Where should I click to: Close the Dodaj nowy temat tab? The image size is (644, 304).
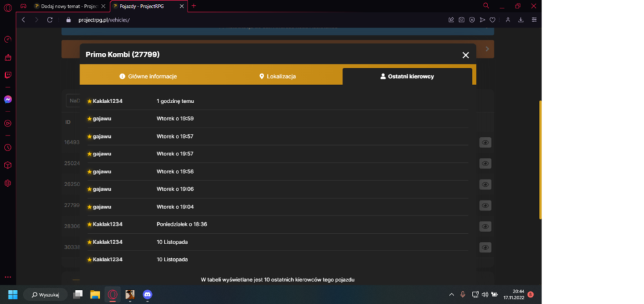[103, 6]
